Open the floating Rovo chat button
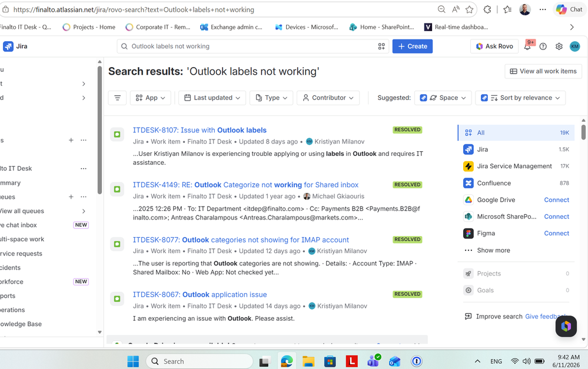 pyautogui.click(x=566, y=326)
